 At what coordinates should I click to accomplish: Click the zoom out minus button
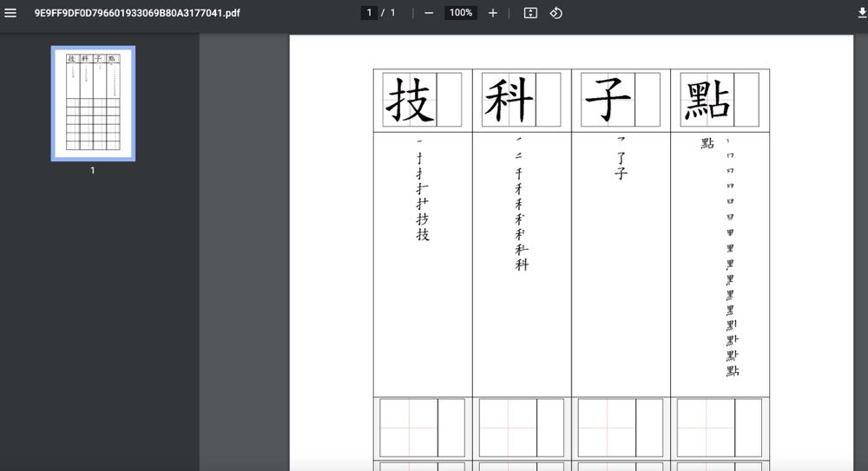tap(429, 13)
